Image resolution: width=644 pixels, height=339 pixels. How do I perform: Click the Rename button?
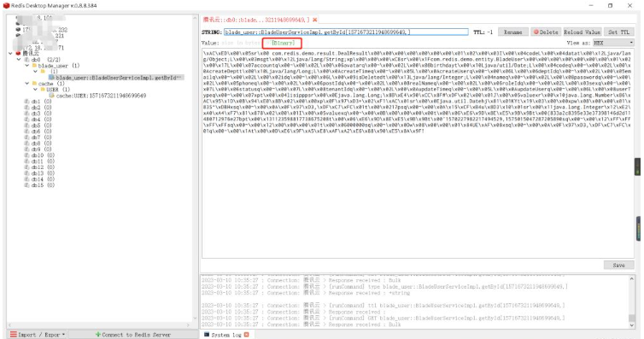pos(512,32)
